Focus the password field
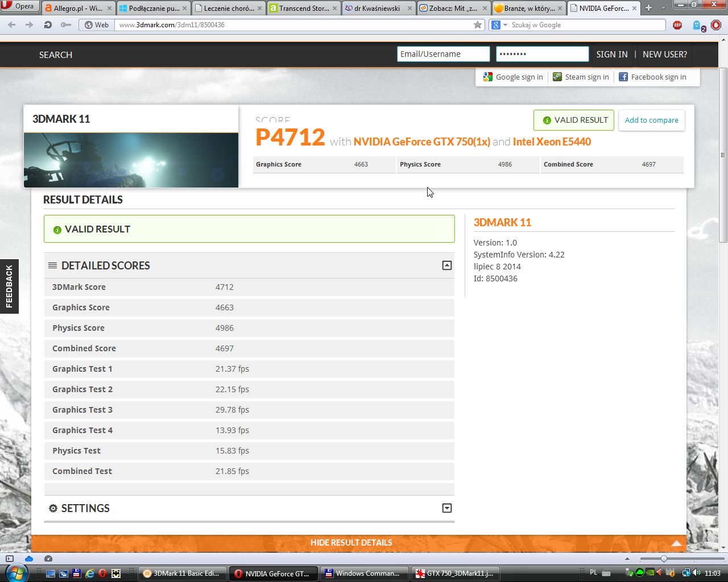The image size is (728, 582). [x=542, y=54]
